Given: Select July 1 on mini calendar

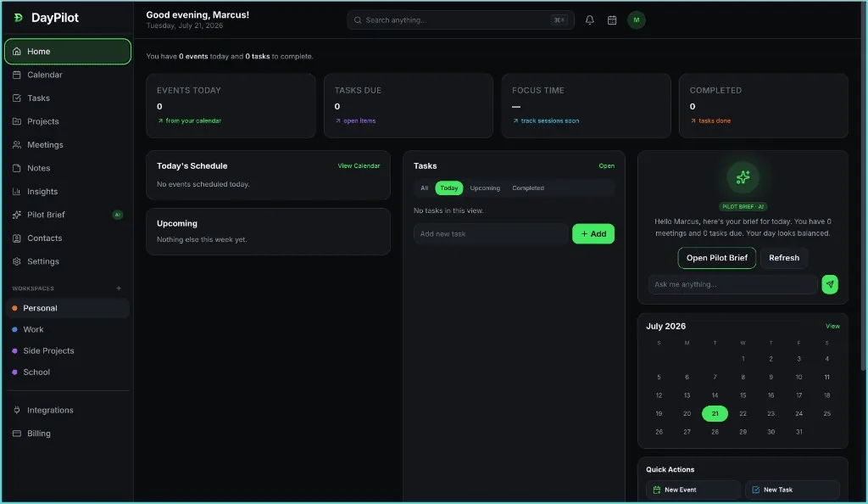Looking at the screenshot, I should [x=743, y=359].
